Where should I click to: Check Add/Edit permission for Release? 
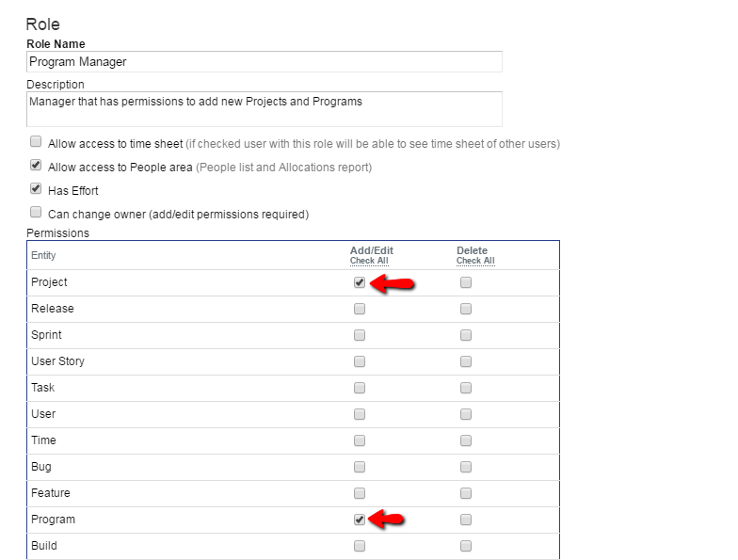click(360, 309)
